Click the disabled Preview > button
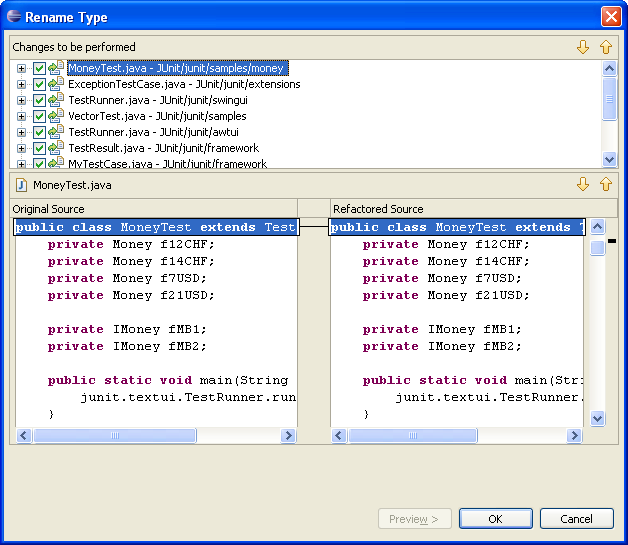 pyautogui.click(x=415, y=519)
